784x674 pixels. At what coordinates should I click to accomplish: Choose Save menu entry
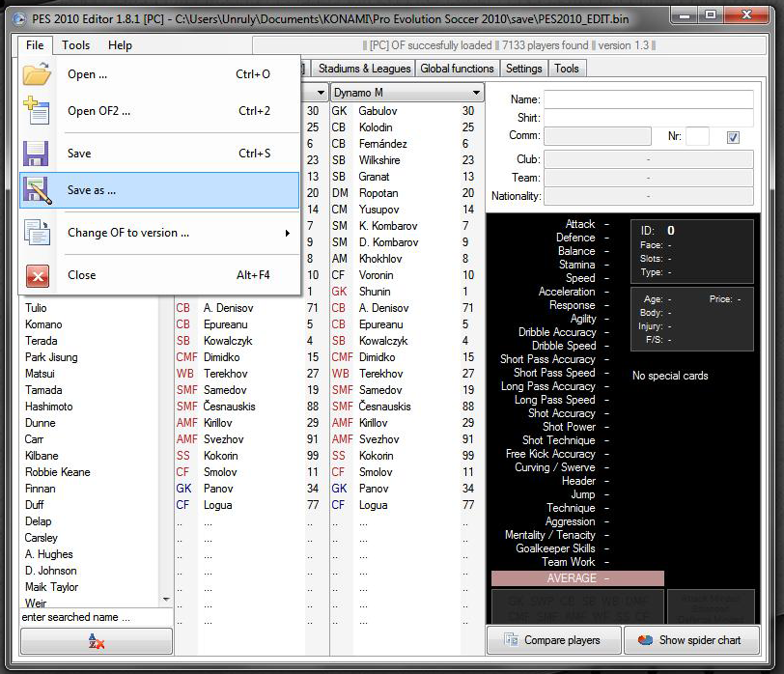[159, 154]
